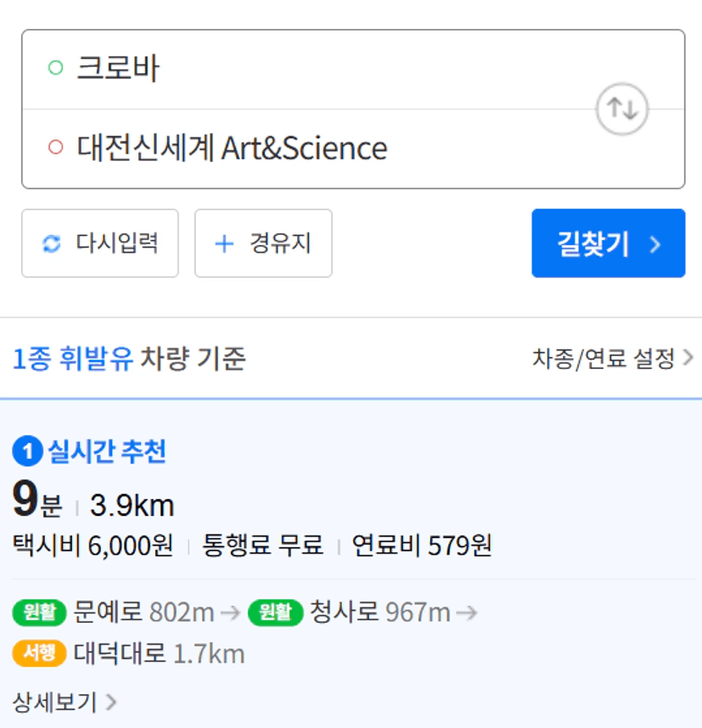Click the plus icon beside 경유지
The image size is (702, 728).
pos(224,244)
